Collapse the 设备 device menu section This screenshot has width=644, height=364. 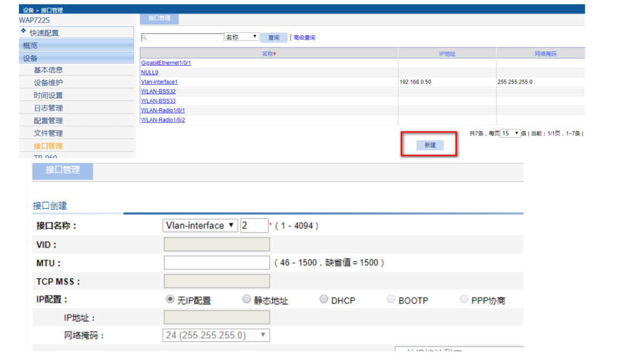point(76,58)
